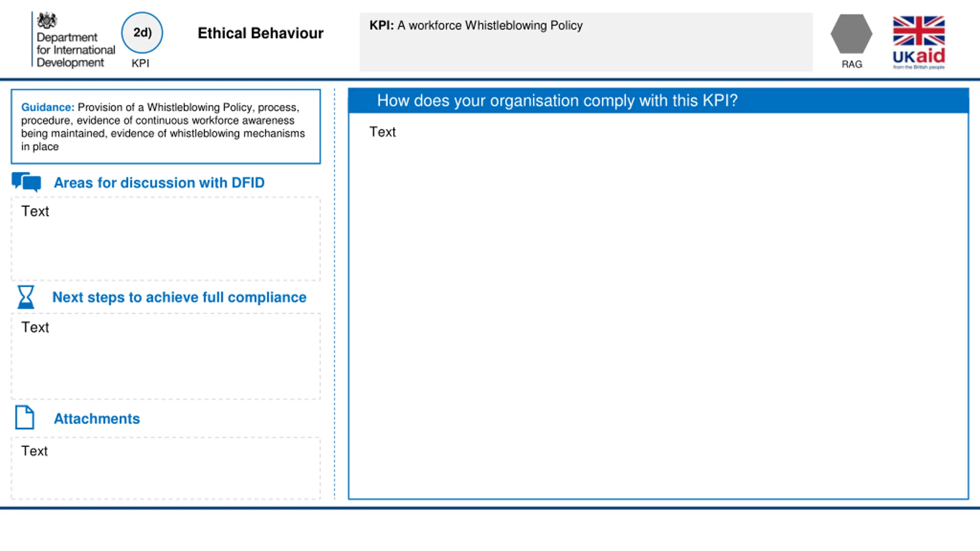This screenshot has height=551, width=980.
Task: Click the RAG label under hexagon
Action: coord(852,64)
